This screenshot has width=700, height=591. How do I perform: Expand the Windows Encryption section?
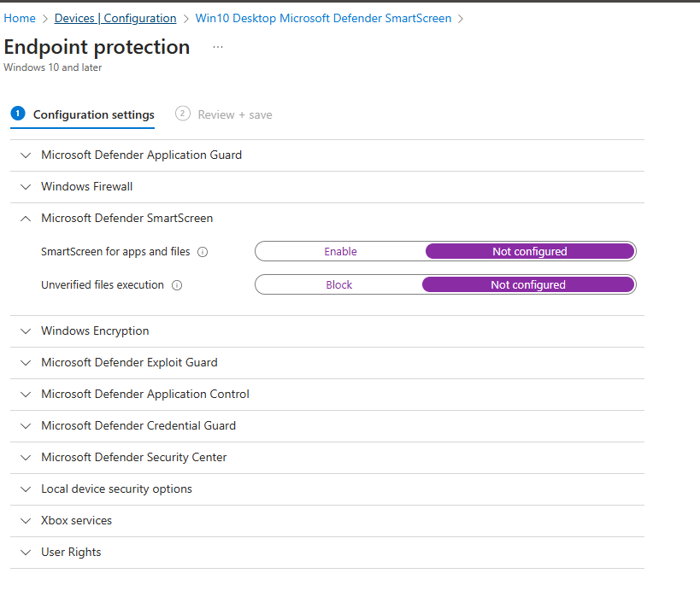pos(95,331)
